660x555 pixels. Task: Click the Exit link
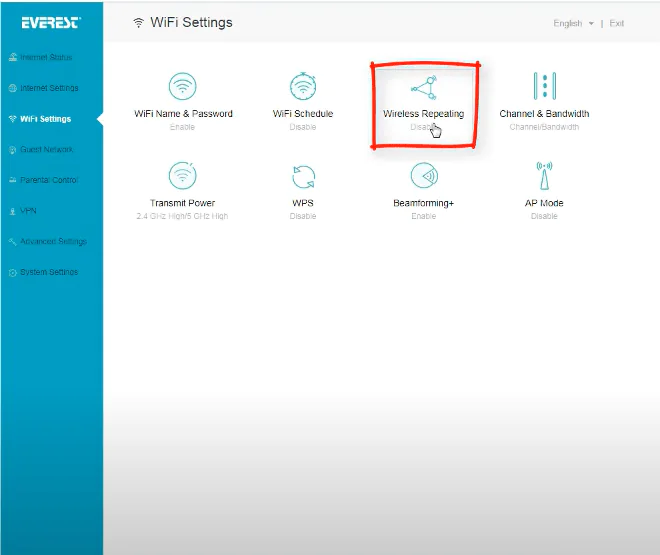[617, 24]
